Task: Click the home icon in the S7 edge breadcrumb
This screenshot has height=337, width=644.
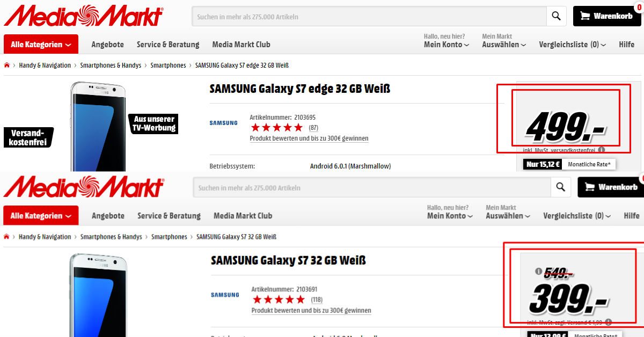Action: click(7, 65)
